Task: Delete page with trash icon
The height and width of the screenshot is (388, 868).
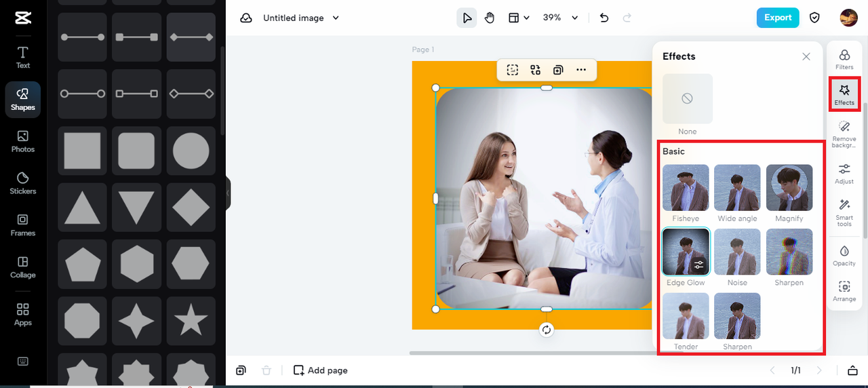Action: tap(267, 370)
